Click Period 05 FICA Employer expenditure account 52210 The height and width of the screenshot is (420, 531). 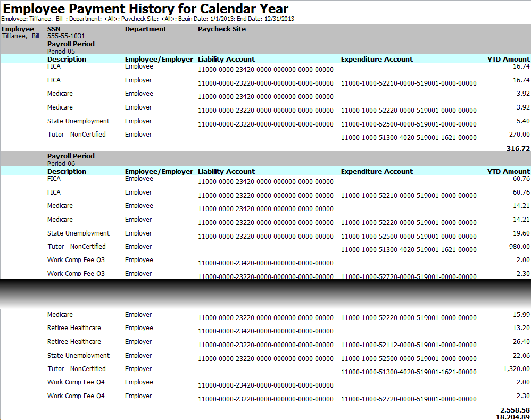409,83
